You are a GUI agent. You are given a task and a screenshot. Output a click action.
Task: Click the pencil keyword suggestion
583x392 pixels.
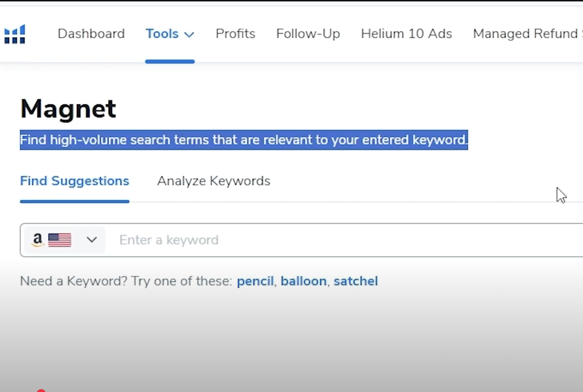coord(255,281)
